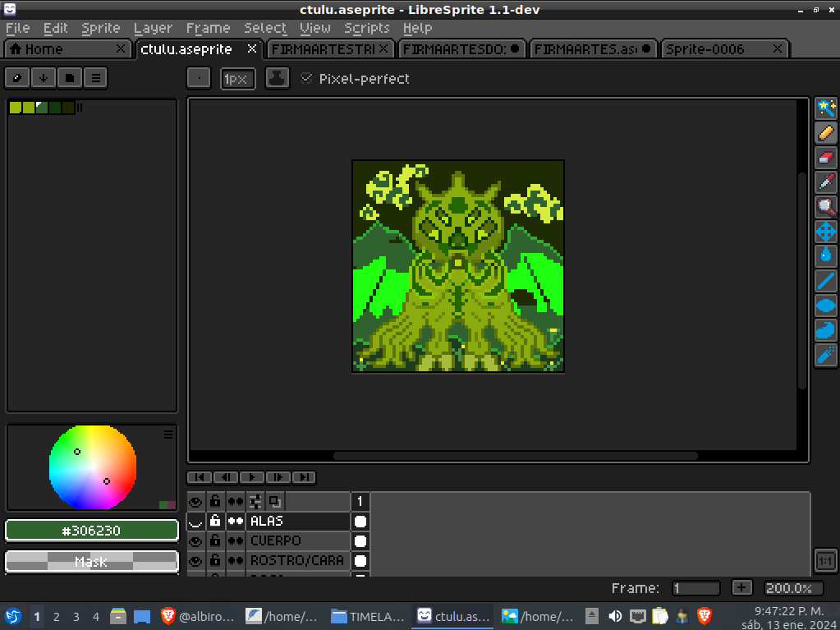Select the Pencil tool

(x=825, y=133)
